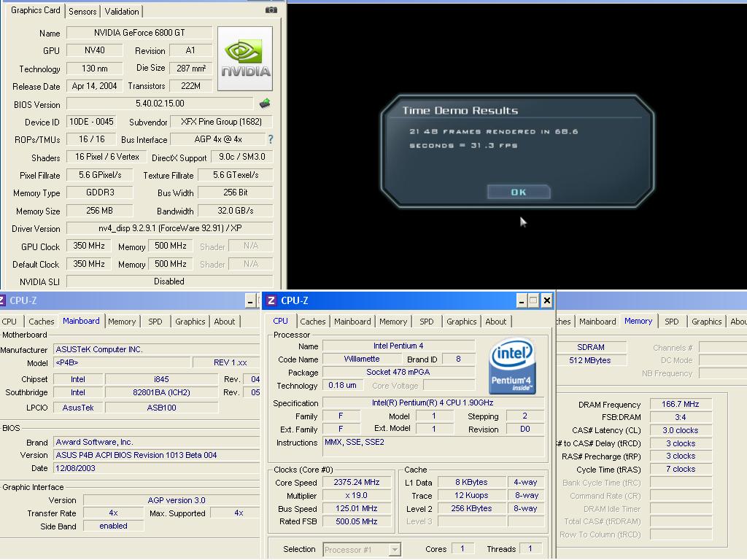747x560 pixels.
Task: Click the Rated FSB 500.05 MHz value
Action: 357,521
